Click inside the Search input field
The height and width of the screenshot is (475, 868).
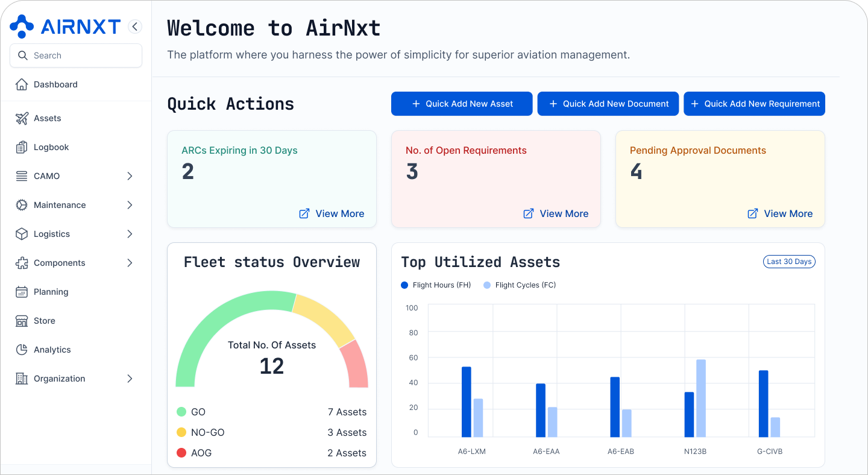(x=76, y=55)
